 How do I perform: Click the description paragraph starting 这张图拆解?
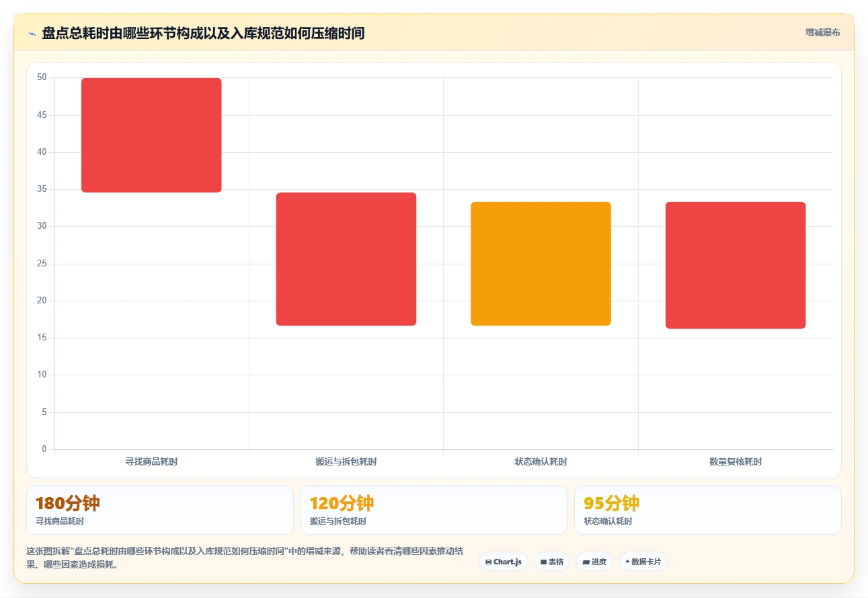(244, 558)
